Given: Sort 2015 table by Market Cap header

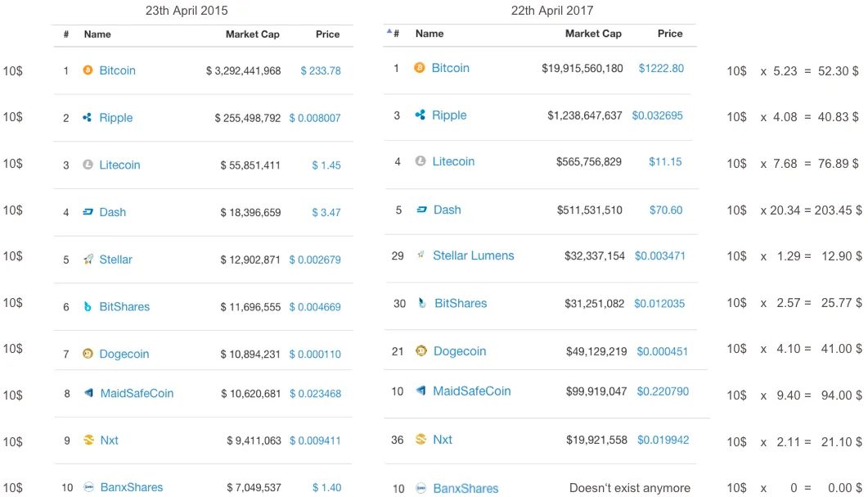Looking at the screenshot, I should (253, 34).
